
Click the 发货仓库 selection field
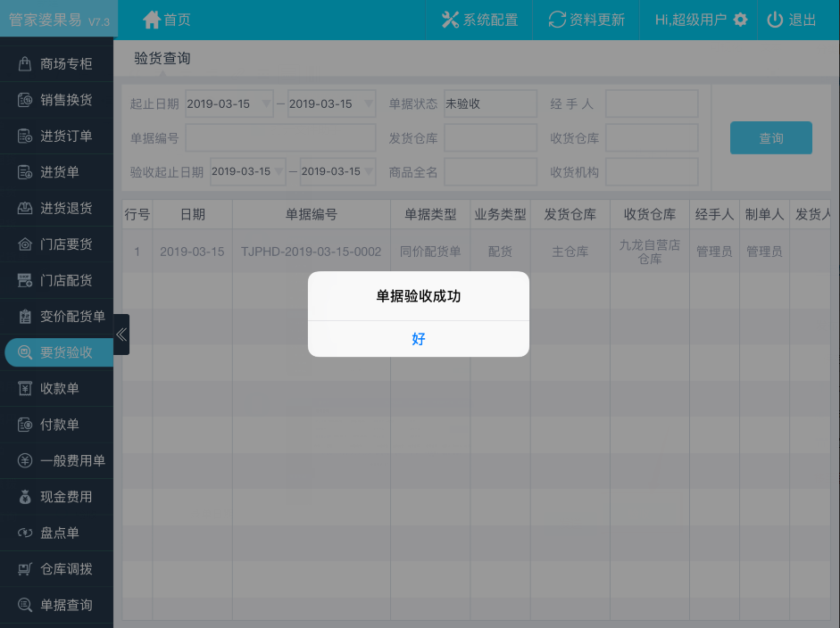point(490,138)
